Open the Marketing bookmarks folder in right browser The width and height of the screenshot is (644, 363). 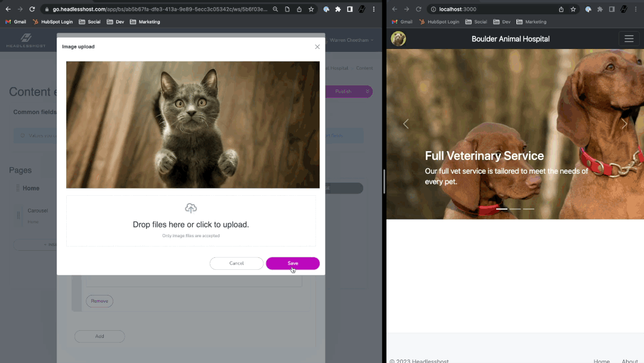(x=531, y=21)
